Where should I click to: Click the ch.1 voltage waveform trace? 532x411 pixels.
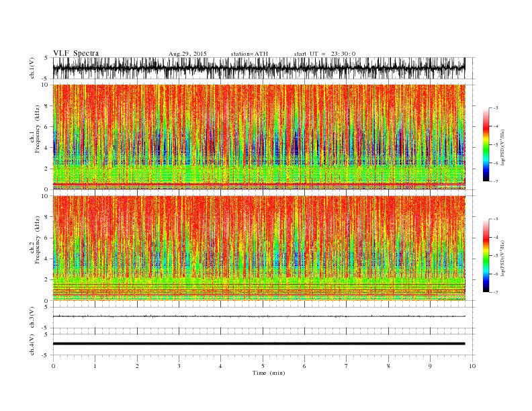(x=259, y=68)
